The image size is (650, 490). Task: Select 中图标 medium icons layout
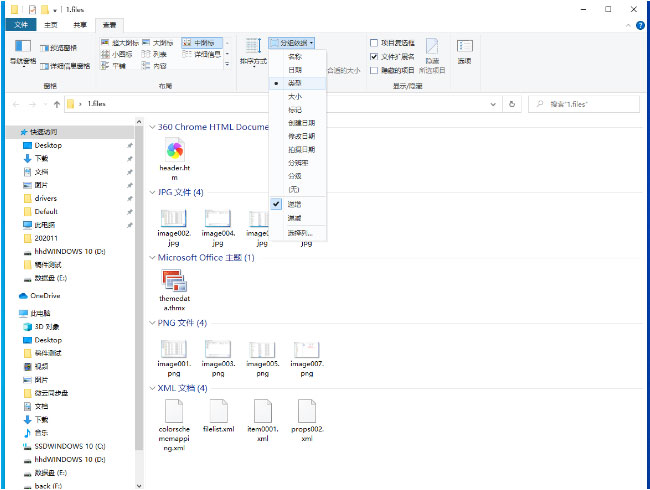[x=201, y=43]
